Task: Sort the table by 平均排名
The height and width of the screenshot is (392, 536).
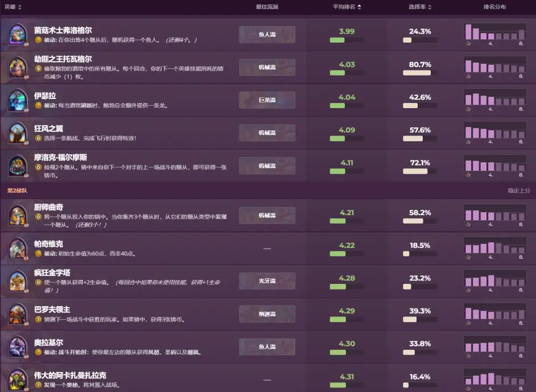Action: click(x=347, y=7)
